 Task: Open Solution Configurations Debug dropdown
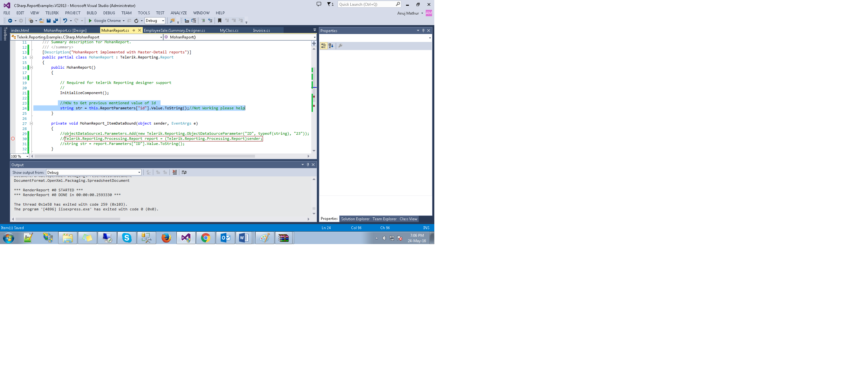[163, 21]
